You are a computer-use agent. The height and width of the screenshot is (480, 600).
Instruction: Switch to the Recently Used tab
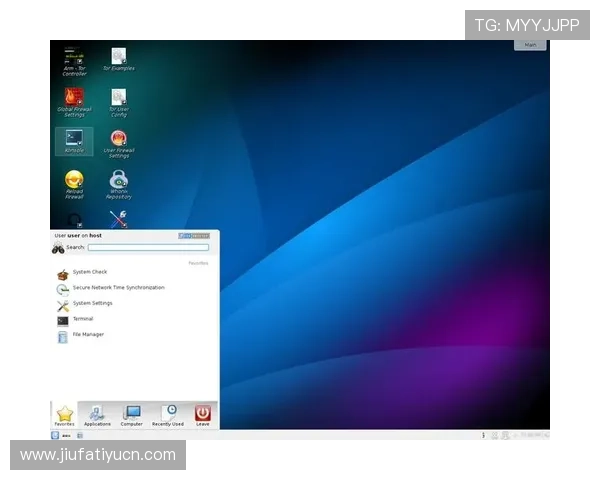tap(168, 415)
